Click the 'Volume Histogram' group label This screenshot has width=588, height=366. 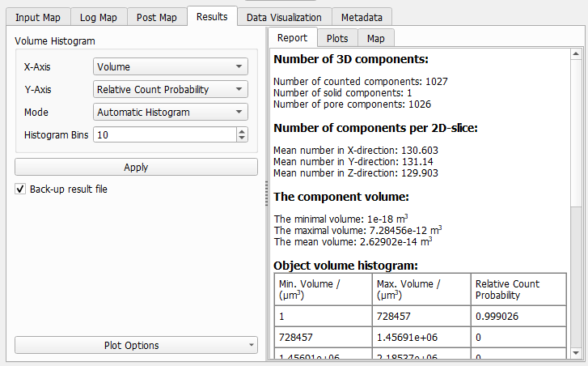pos(55,41)
